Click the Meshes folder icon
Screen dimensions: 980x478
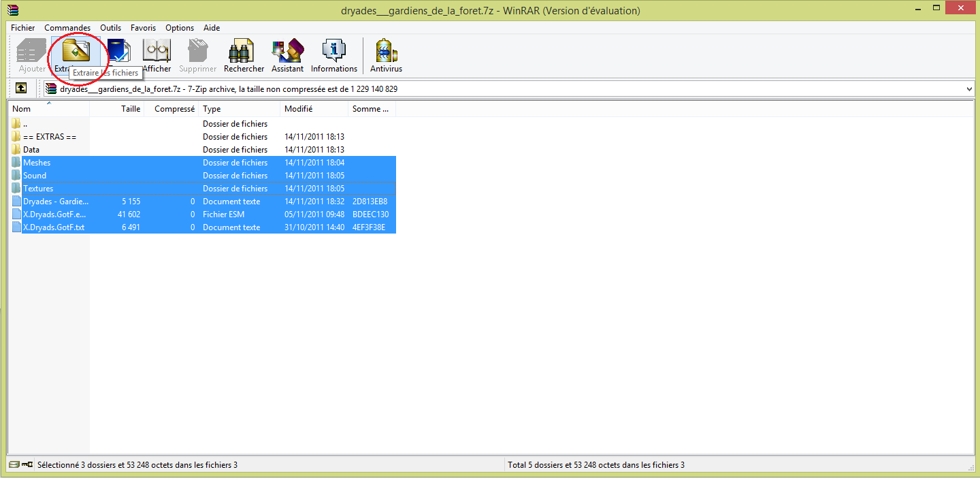pyautogui.click(x=16, y=163)
